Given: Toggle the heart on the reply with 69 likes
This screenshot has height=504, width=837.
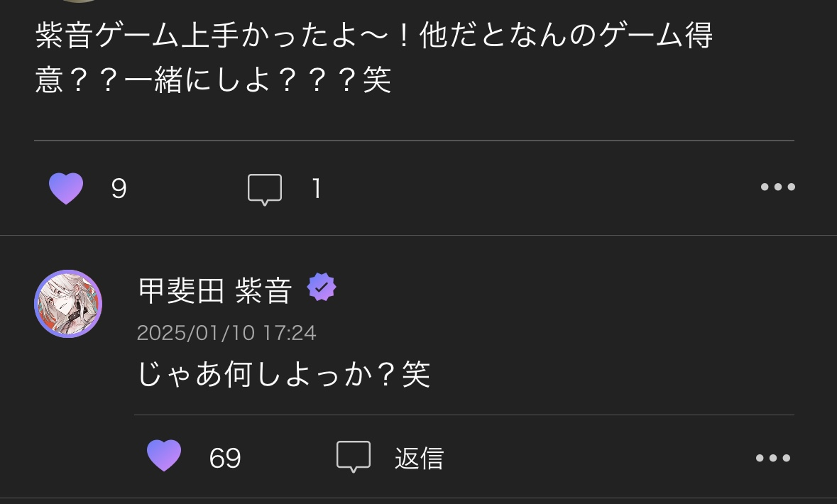Looking at the screenshot, I should [164, 456].
